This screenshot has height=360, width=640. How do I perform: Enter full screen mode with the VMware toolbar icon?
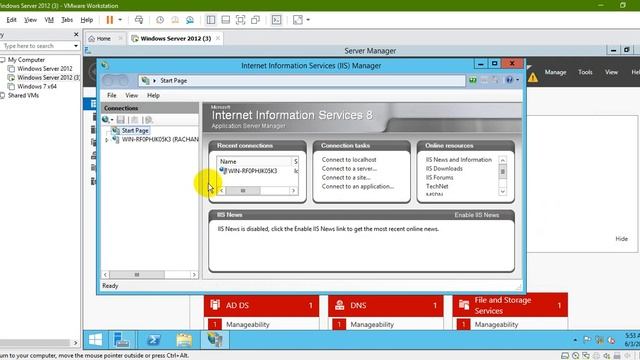click(240, 20)
